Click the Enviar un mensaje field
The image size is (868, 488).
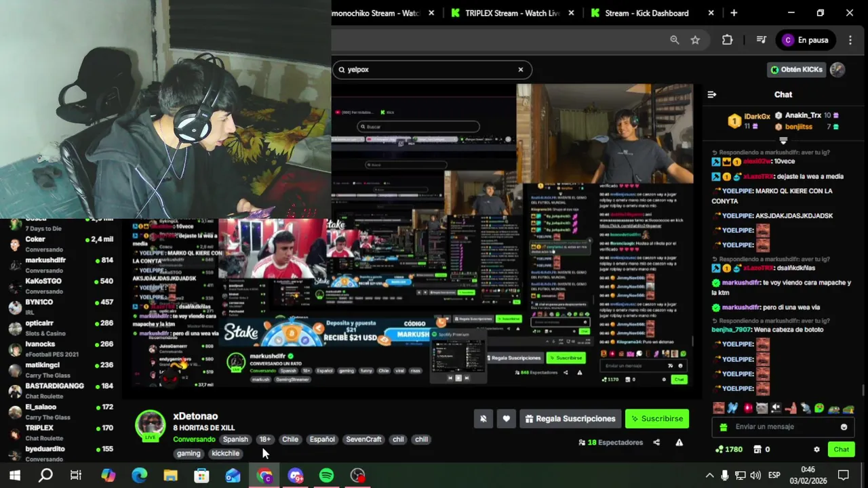[783, 427]
